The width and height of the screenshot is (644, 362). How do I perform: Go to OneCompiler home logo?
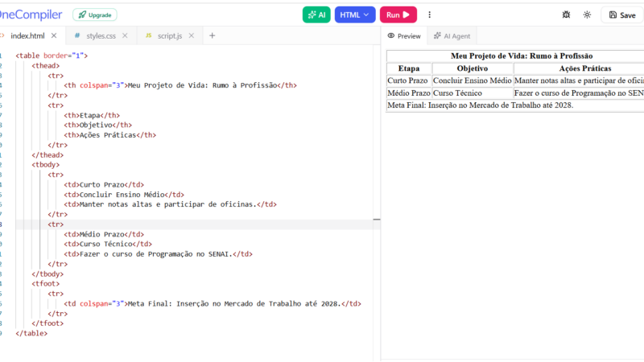31,14
